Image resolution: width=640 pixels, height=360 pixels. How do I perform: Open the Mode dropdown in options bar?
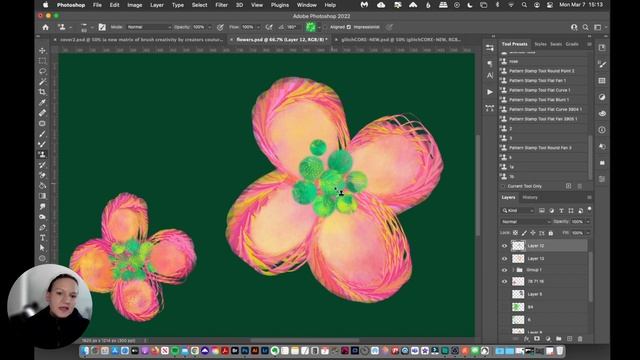click(149, 27)
